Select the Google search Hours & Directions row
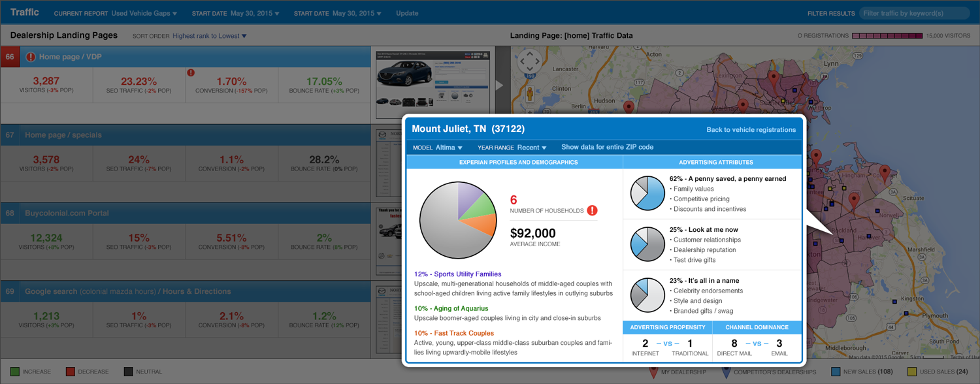Viewport: 980px width, 384px height. point(186,292)
